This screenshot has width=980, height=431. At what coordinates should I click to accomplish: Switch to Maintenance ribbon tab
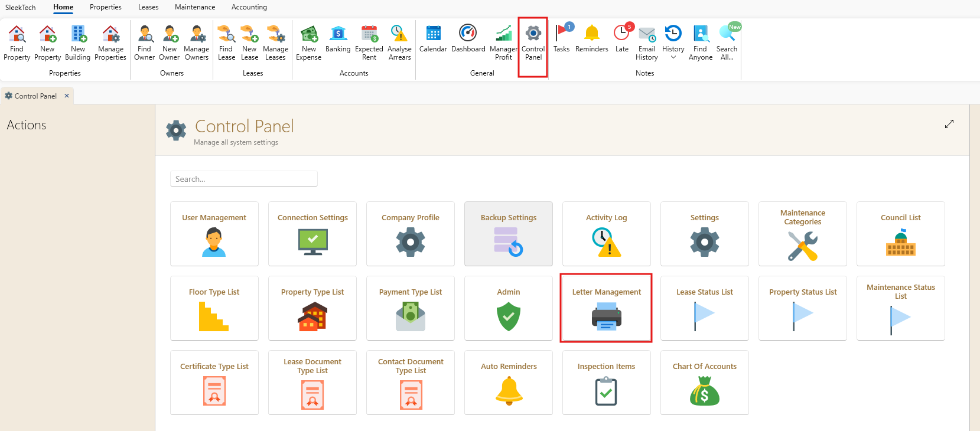[x=195, y=7]
